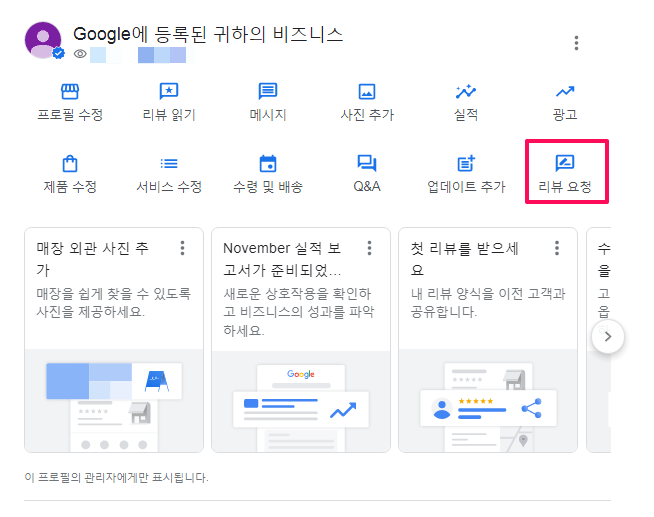Click 메시지 label
Image resolution: width=654 pixels, height=517 pixels.
click(x=268, y=115)
